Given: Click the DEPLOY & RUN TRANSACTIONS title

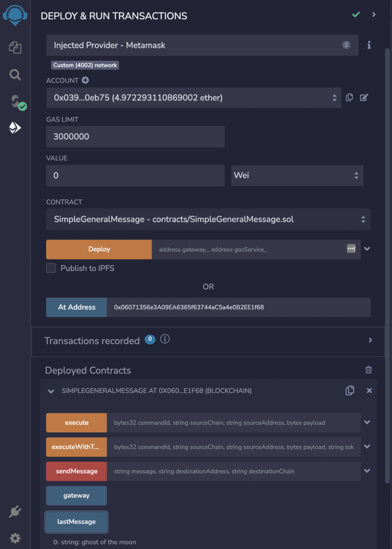Looking at the screenshot, I should tap(114, 16).
